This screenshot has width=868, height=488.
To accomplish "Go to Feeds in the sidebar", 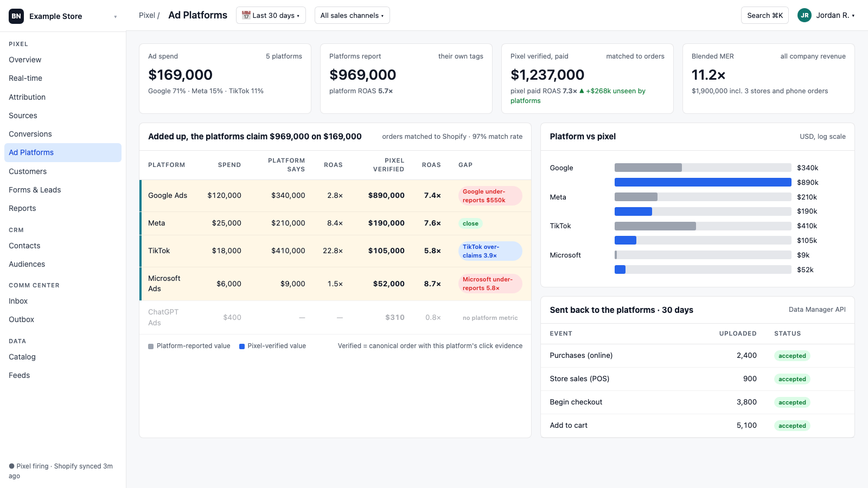I will coord(63,375).
